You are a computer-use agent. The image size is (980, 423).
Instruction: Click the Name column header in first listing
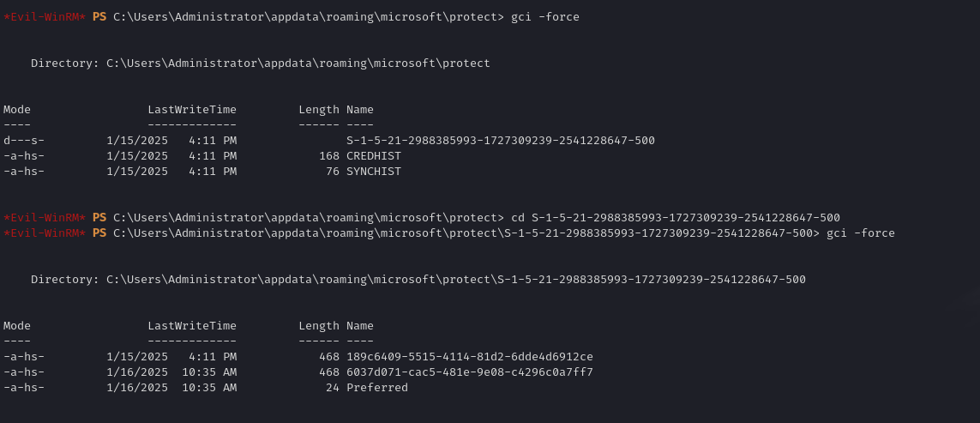click(359, 110)
